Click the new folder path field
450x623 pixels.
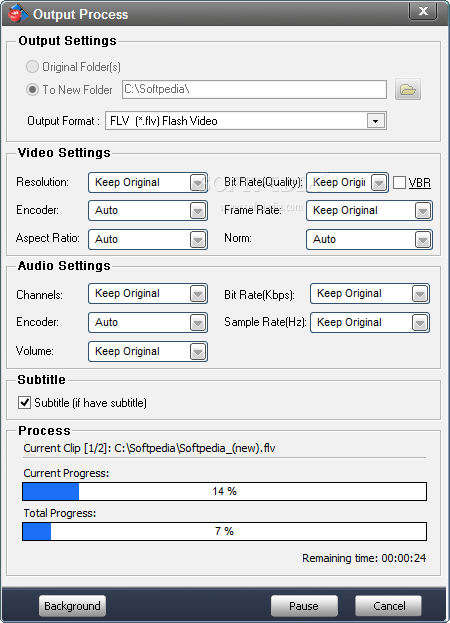[x=254, y=89]
